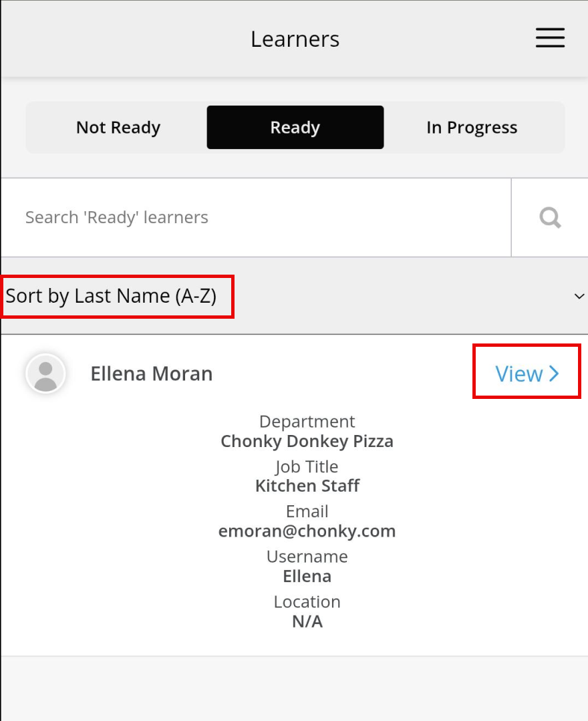Image resolution: width=588 pixels, height=721 pixels.
Task: Click the username value Ellena
Action: click(307, 576)
